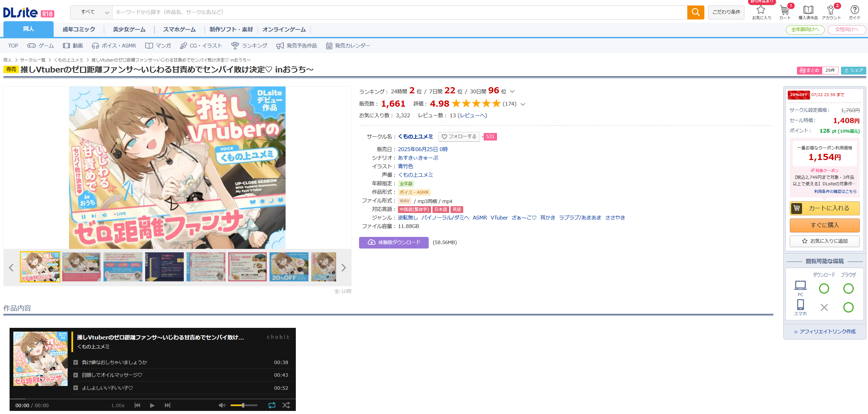Image resolution: width=868 pixels, height=414 pixels.
Task: Skip to next track in player
Action: 167,405
